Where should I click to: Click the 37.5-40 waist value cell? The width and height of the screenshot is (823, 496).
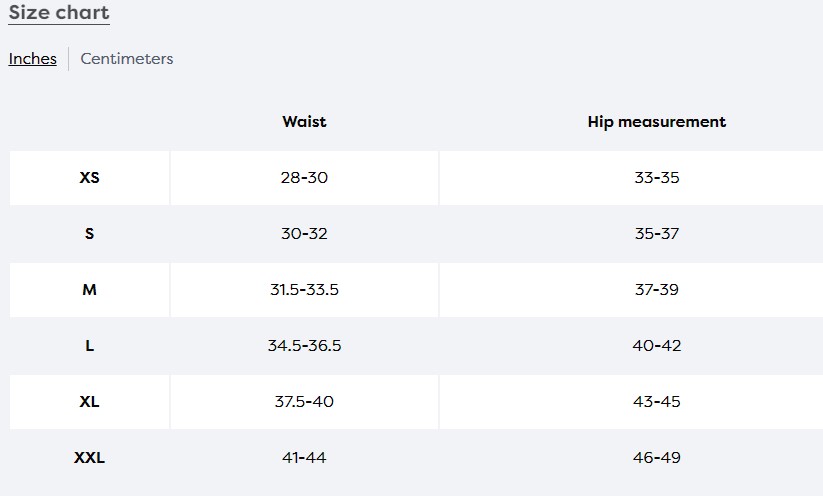coord(304,402)
